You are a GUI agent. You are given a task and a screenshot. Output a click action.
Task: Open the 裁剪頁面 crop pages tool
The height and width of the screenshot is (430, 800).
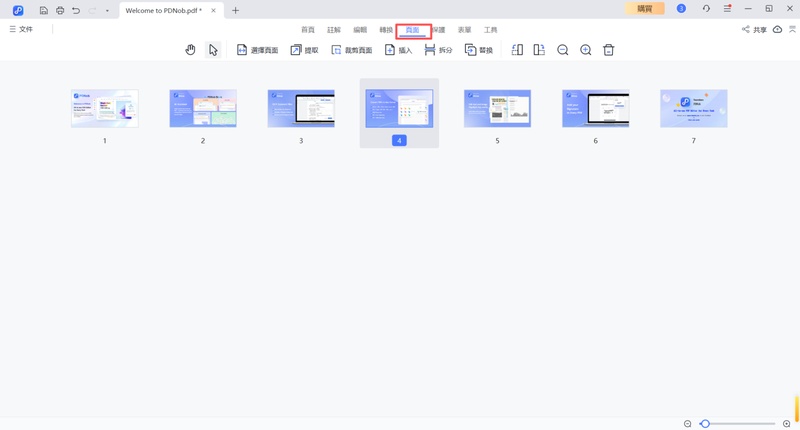pos(351,50)
